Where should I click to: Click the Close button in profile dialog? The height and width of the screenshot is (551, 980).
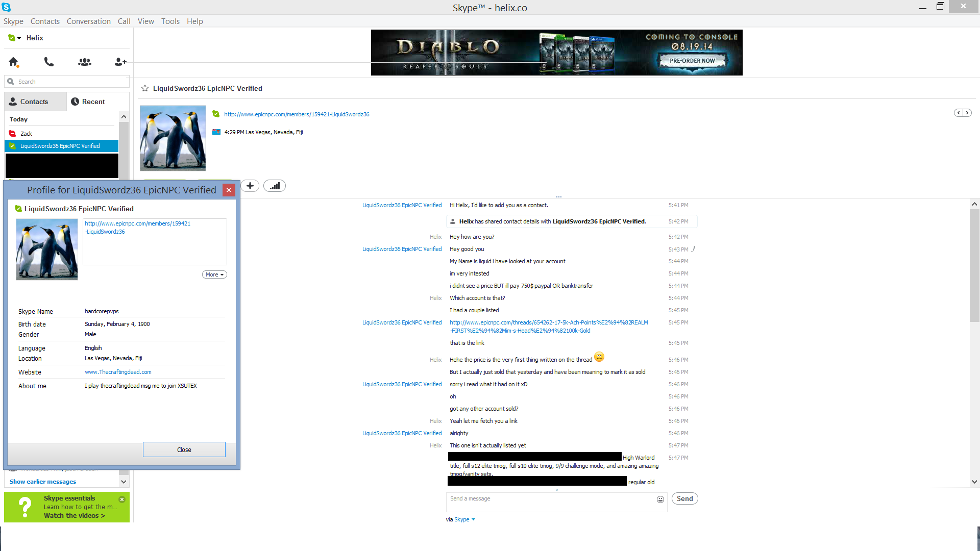[x=184, y=449]
